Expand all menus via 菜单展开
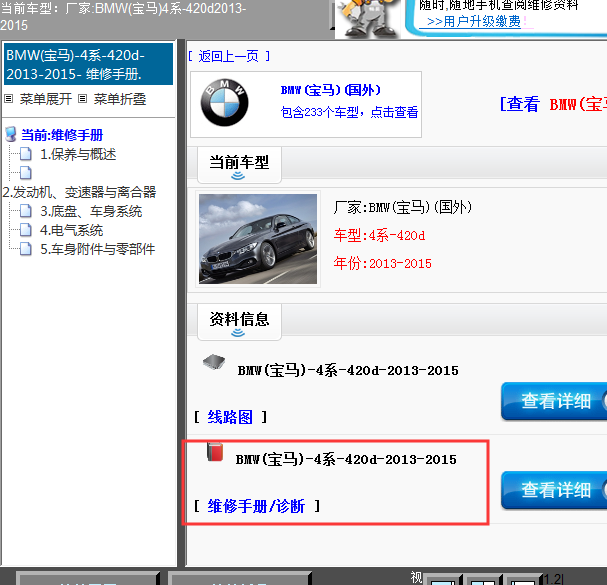 pyautogui.click(x=46, y=99)
